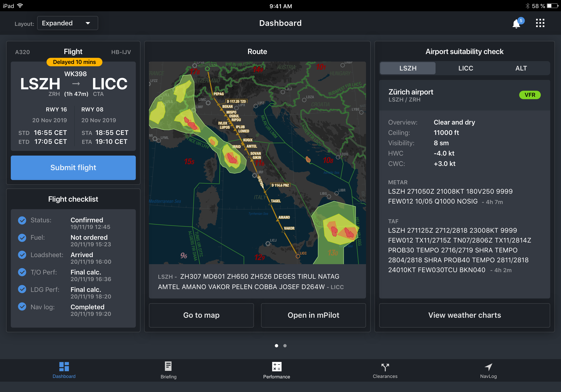Toggle the Nav log checkmark
The image size is (561, 392).
pos(22,306)
